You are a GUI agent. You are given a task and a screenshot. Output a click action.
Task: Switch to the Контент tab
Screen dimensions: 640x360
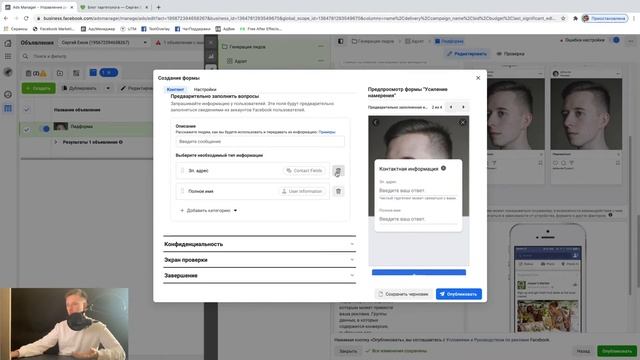176,89
